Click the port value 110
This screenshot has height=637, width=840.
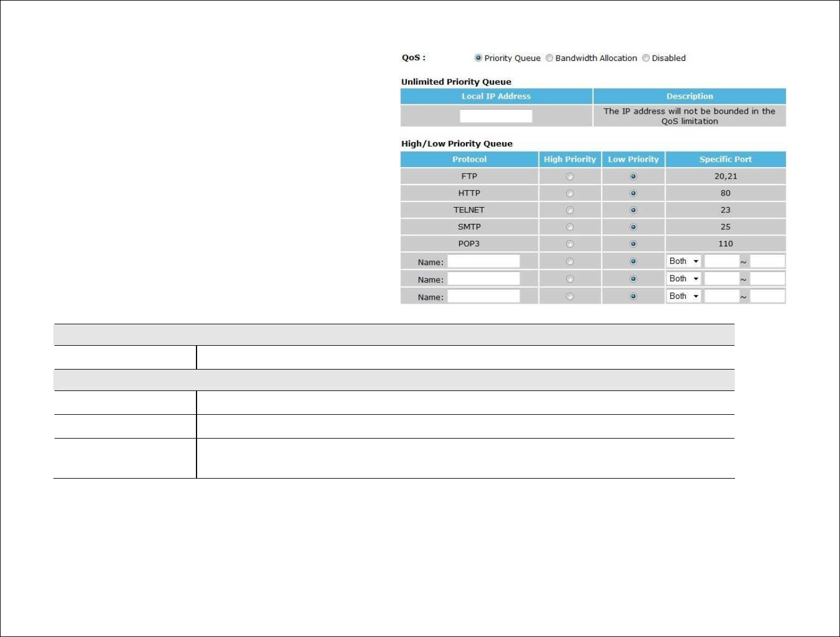[x=725, y=244]
